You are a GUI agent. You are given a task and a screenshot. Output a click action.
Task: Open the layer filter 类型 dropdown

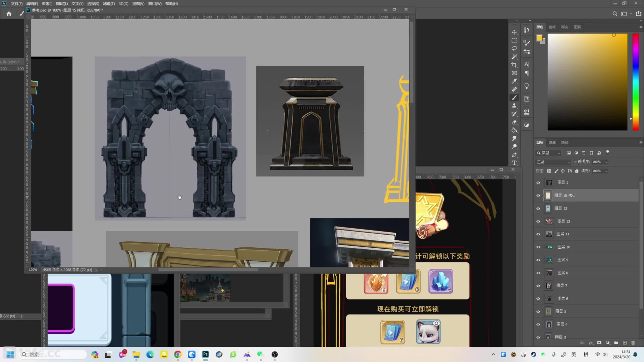point(549,153)
